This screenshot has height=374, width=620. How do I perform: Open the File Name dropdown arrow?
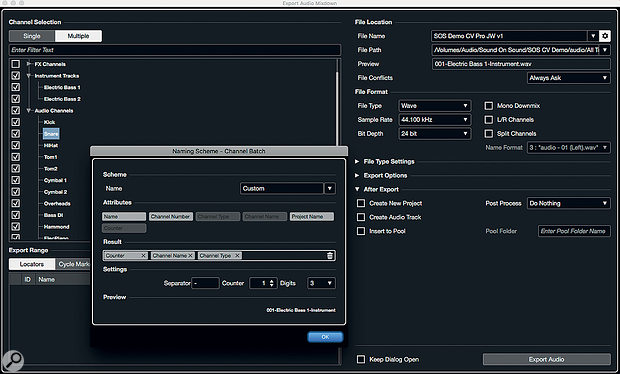click(x=593, y=36)
